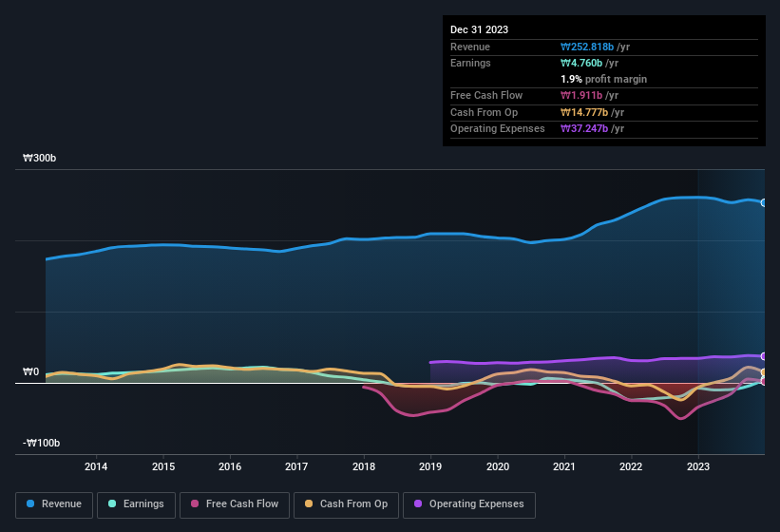Viewport: 780px width, 532px height.
Task: Toggle the Free Cash Flow series
Action: tap(234, 504)
